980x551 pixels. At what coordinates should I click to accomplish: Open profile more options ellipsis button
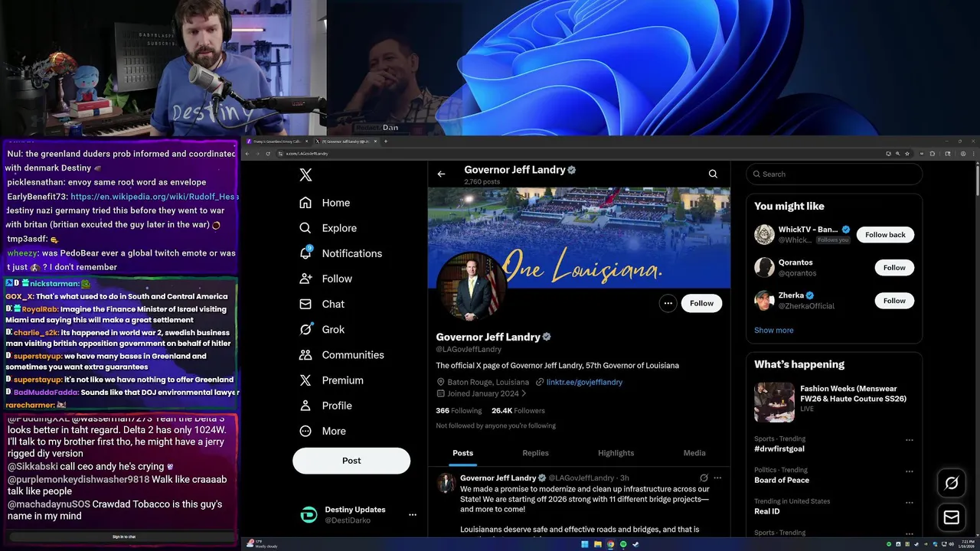[668, 303]
